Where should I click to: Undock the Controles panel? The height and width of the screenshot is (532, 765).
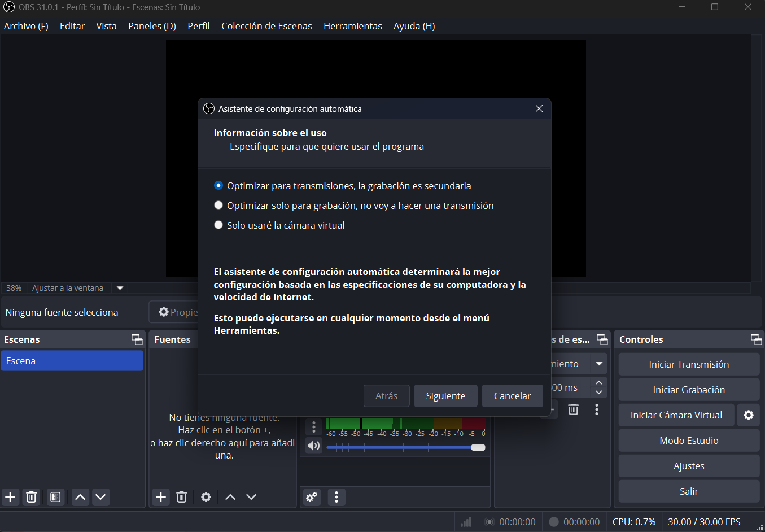pyautogui.click(x=756, y=339)
